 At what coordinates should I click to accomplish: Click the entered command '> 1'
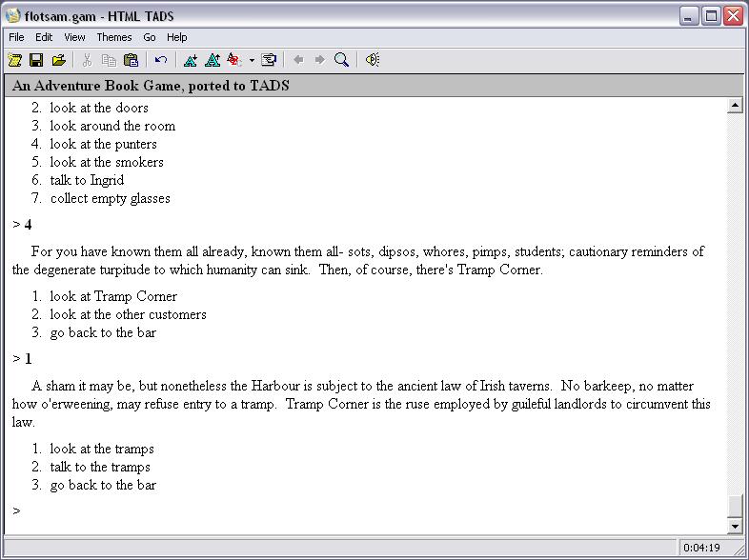(x=22, y=358)
